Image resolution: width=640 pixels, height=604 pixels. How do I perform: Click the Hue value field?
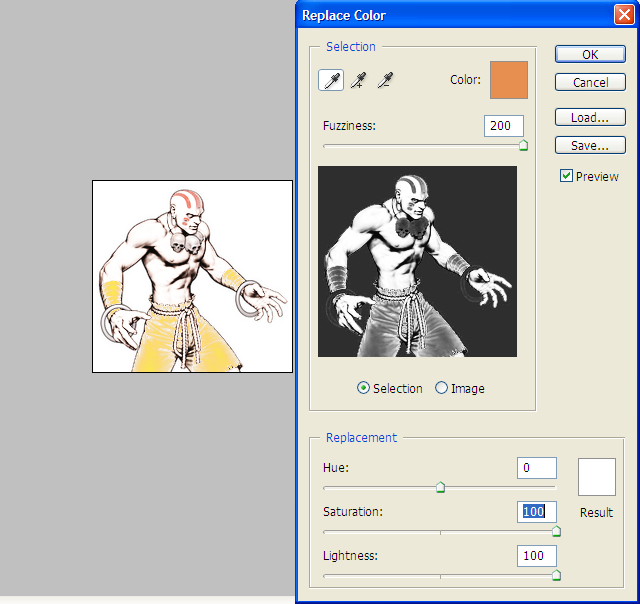537,468
